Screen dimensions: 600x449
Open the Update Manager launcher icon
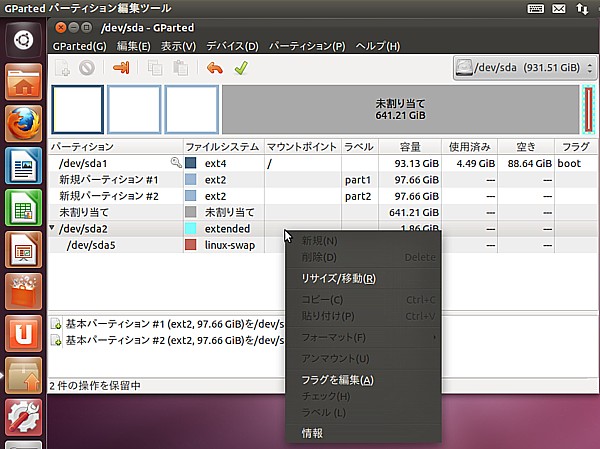tap(24, 376)
